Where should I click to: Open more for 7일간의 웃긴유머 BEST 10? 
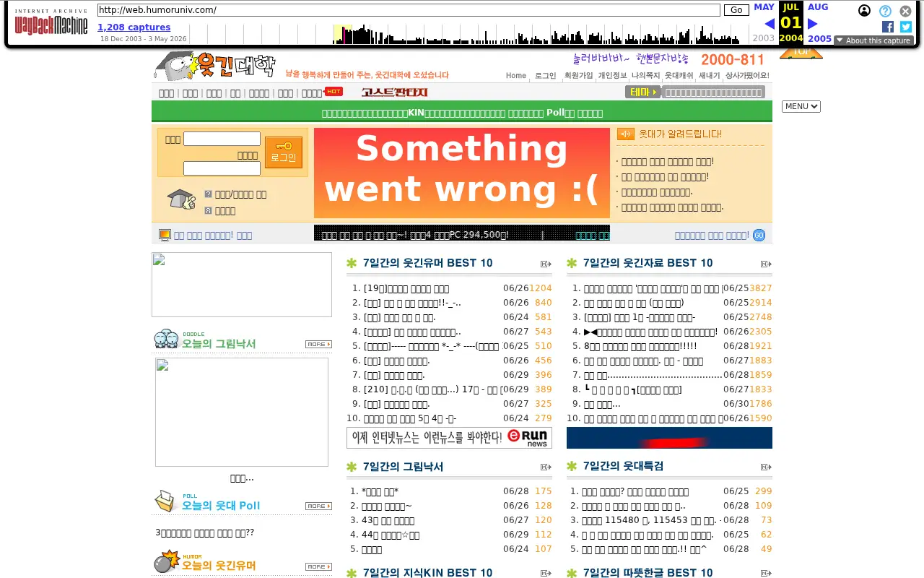(x=546, y=264)
